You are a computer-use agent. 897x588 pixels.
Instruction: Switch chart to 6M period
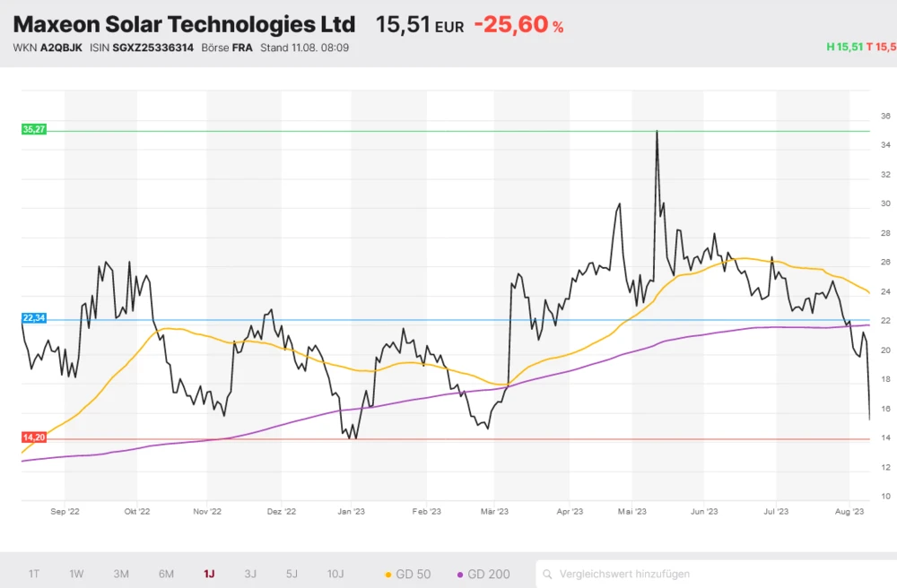click(166, 574)
